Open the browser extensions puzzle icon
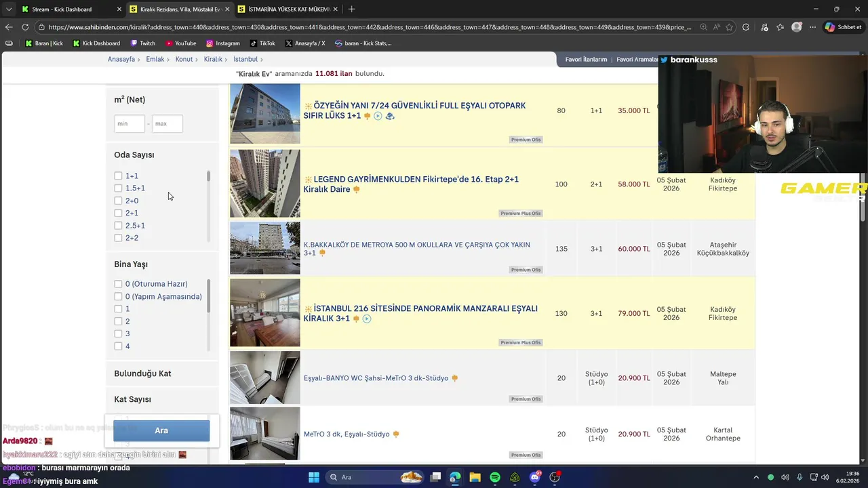 746,27
